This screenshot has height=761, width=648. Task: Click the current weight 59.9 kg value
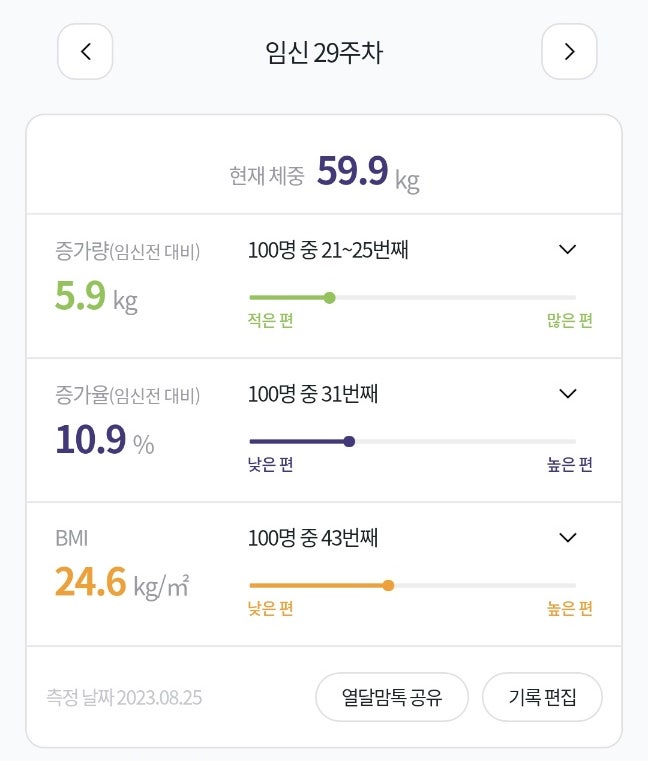pyautogui.click(x=352, y=173)
